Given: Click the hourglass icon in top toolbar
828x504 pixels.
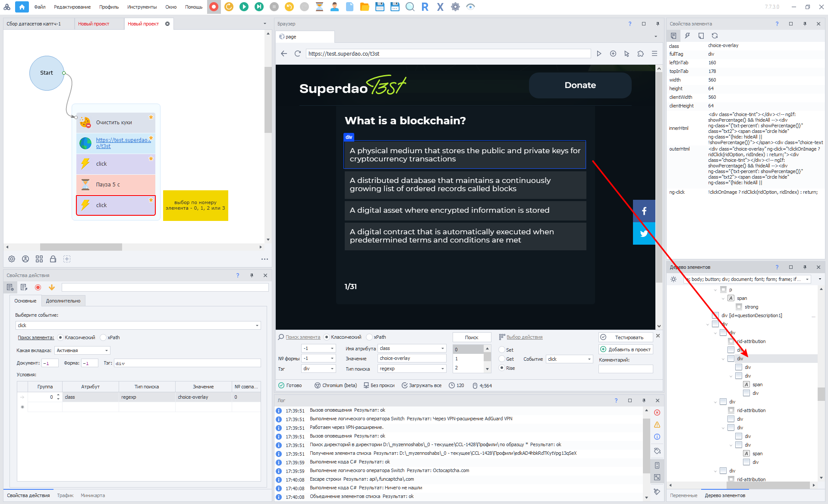Looking at the screenshot, I should [x=319, y=7].
